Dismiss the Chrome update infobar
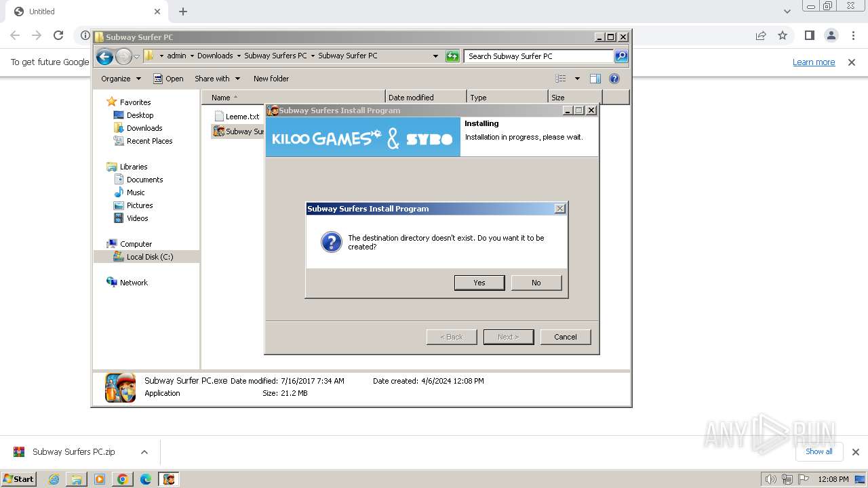This screenshot has height=488, width=868. pyautogui.click(x=852, y=62)
